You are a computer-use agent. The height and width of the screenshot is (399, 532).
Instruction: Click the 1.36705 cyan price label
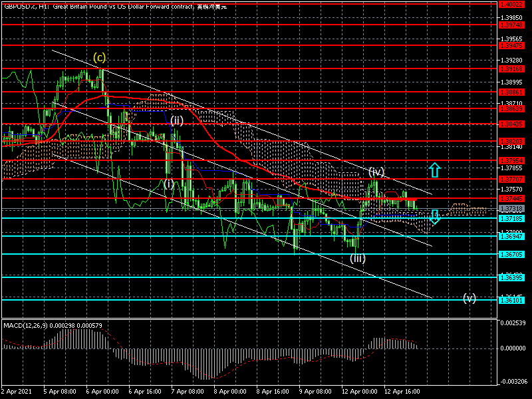511,255
